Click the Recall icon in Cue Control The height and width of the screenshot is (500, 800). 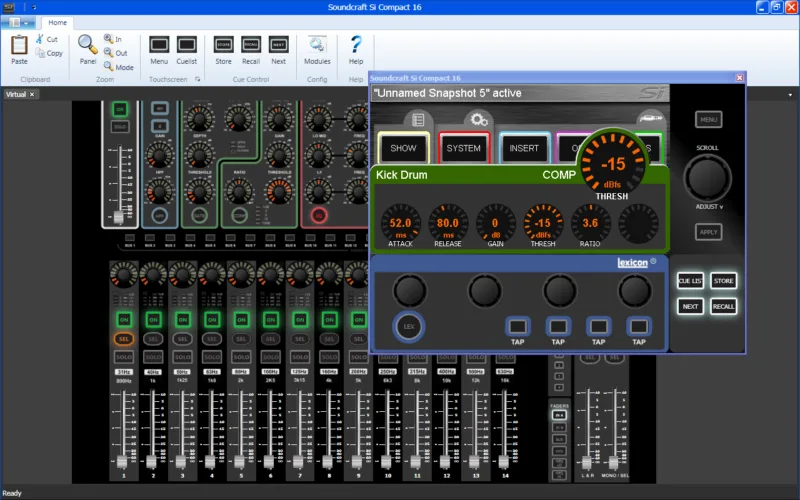[251, 44]
